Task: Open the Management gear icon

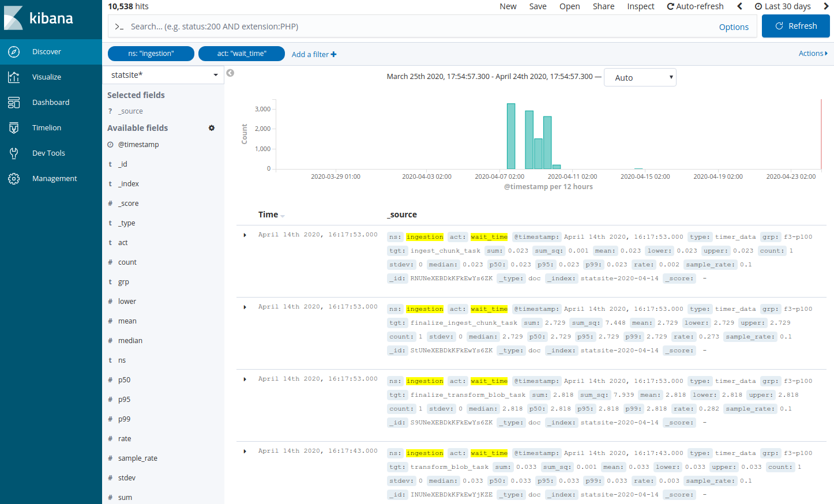Action: pyautogui.click(x=14, y=179)
